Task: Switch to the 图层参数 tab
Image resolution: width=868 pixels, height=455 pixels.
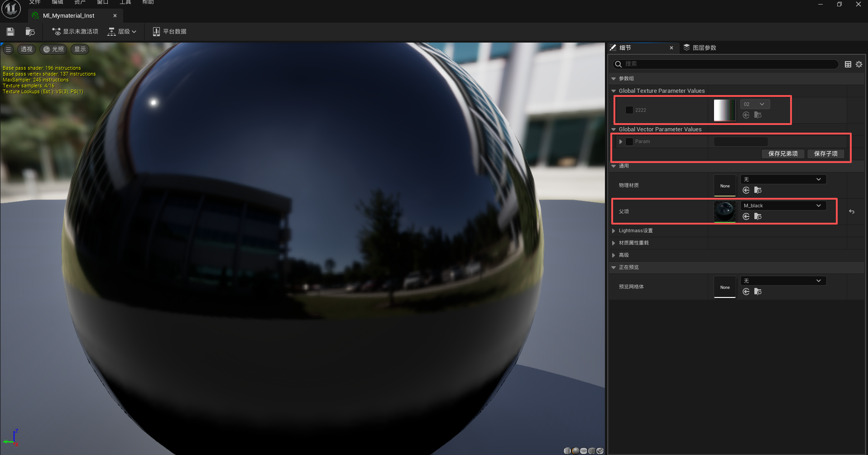Action: click(x=700, y=48)
